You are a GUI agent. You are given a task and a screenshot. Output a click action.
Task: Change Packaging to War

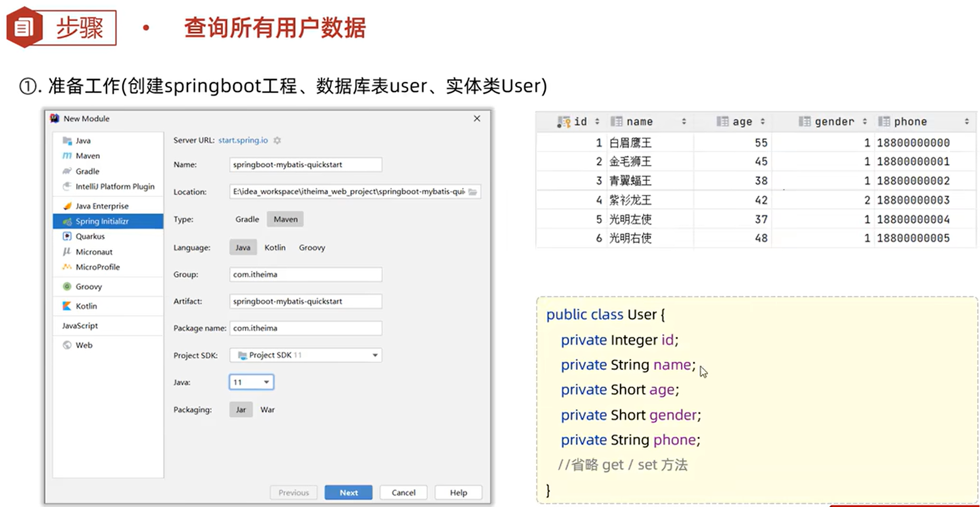pyautogui.click(x=267, y=409)
